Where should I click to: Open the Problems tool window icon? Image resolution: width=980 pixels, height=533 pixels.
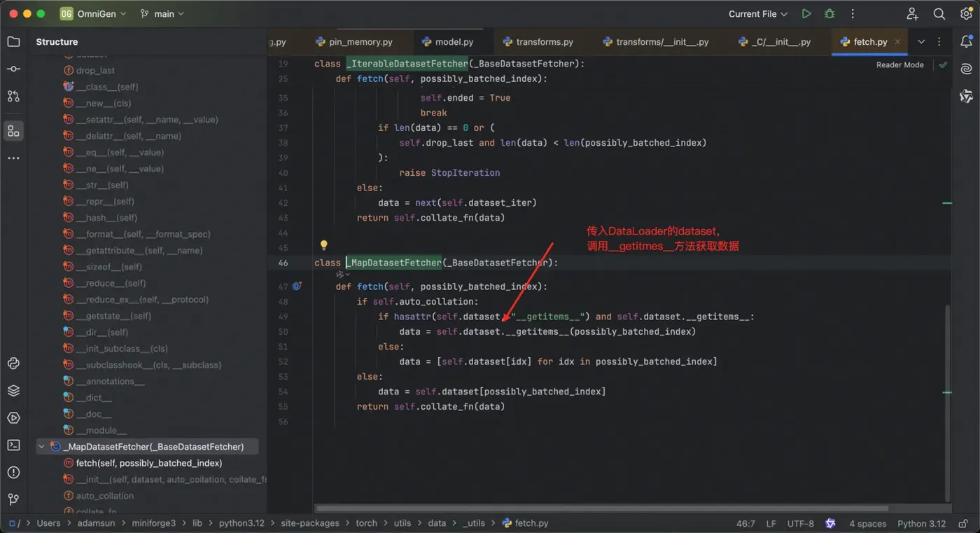pyautogui.click(x=13, y=472)
